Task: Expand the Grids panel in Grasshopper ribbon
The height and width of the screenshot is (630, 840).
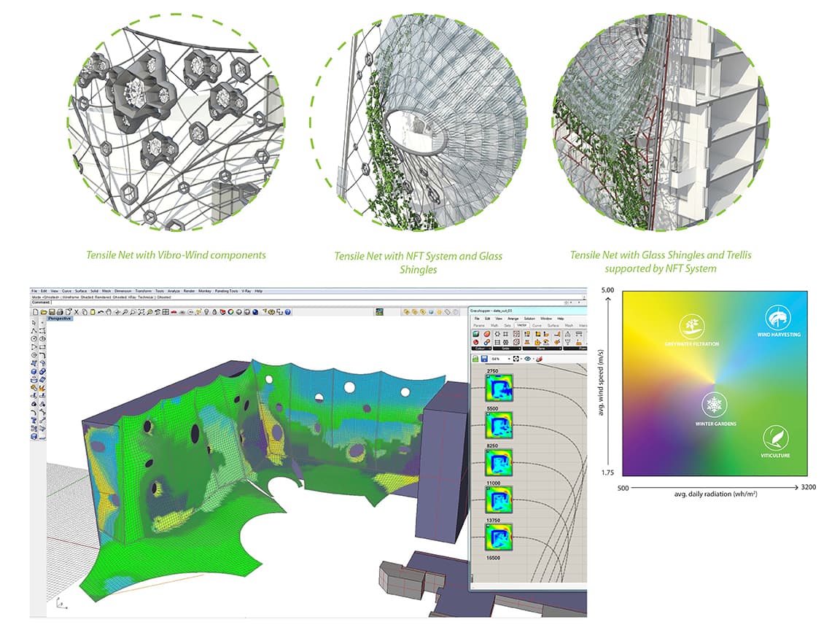Action: coord(507,349)
